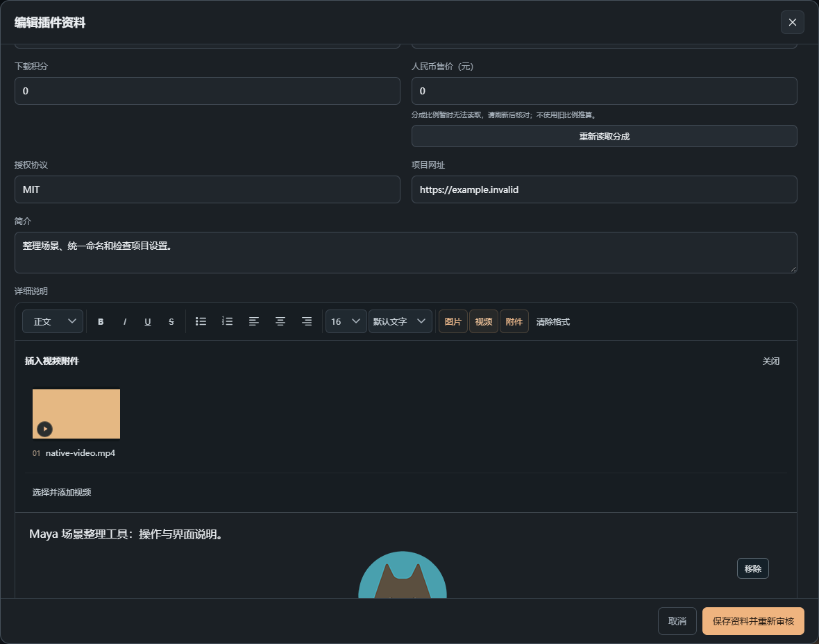Click 保存资料并重新审核
819x644 pixels.
tap(753, 621)
